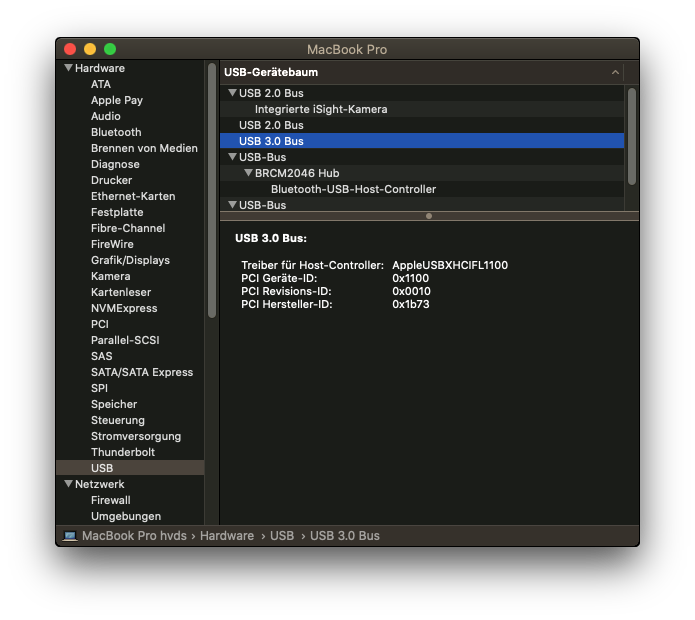Select Apple Pay in the sidebar

point(117,100)
